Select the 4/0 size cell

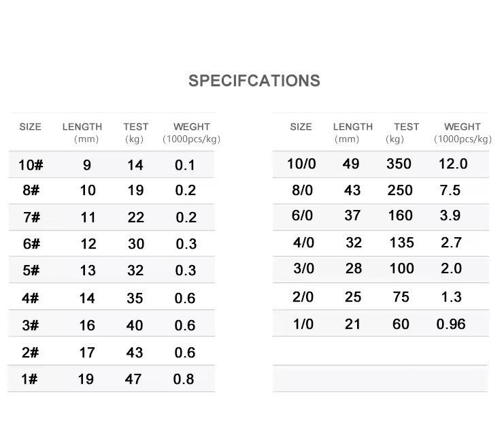tap(303, 243)
